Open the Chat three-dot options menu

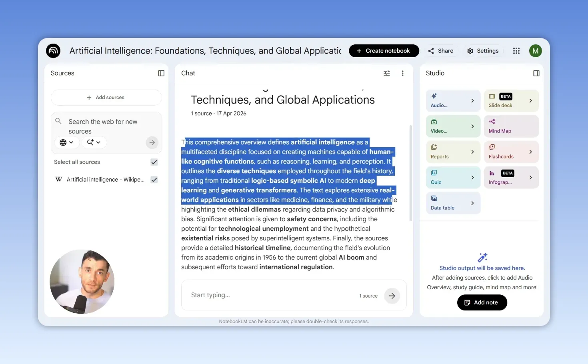403,73
